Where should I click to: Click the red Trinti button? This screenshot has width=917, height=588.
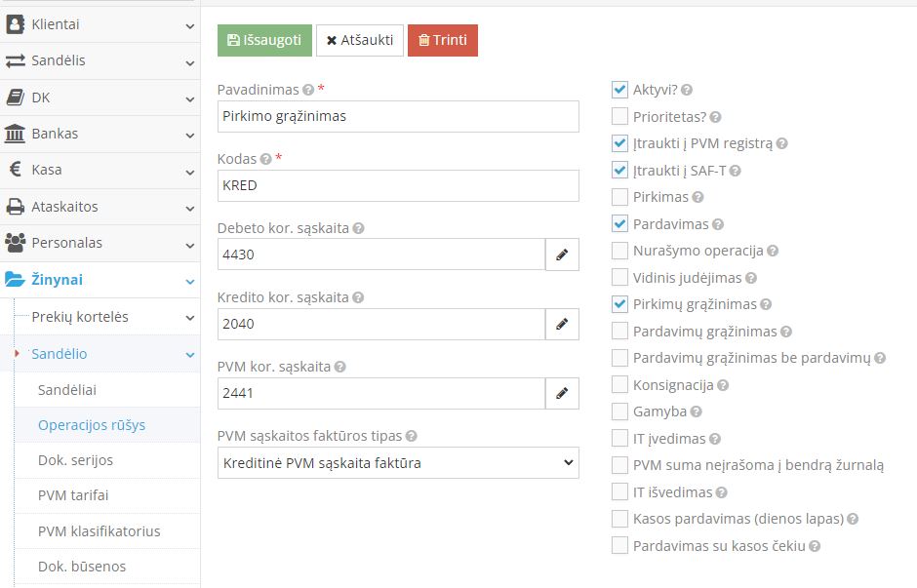[443, 40]
